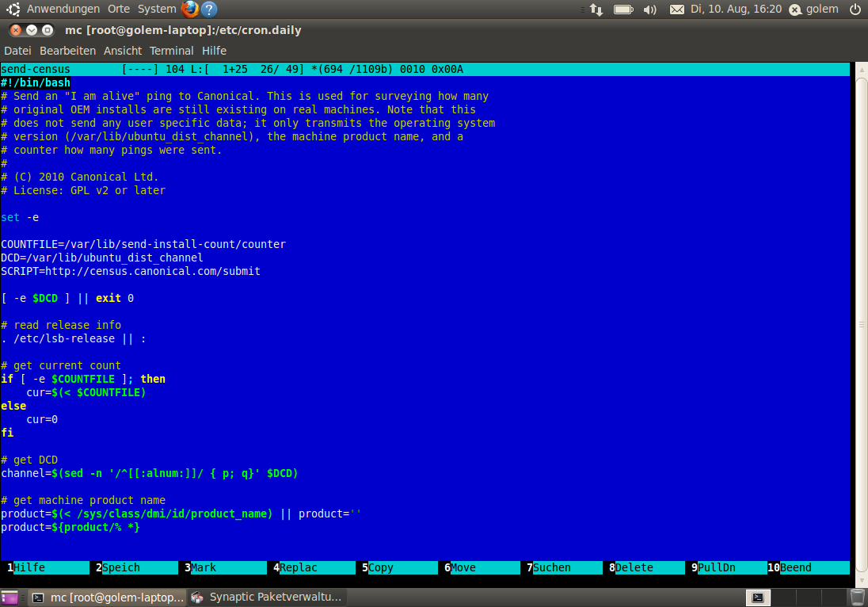Click the 8Delete function button
The image size is (868, 607).
tap(646, 567)
